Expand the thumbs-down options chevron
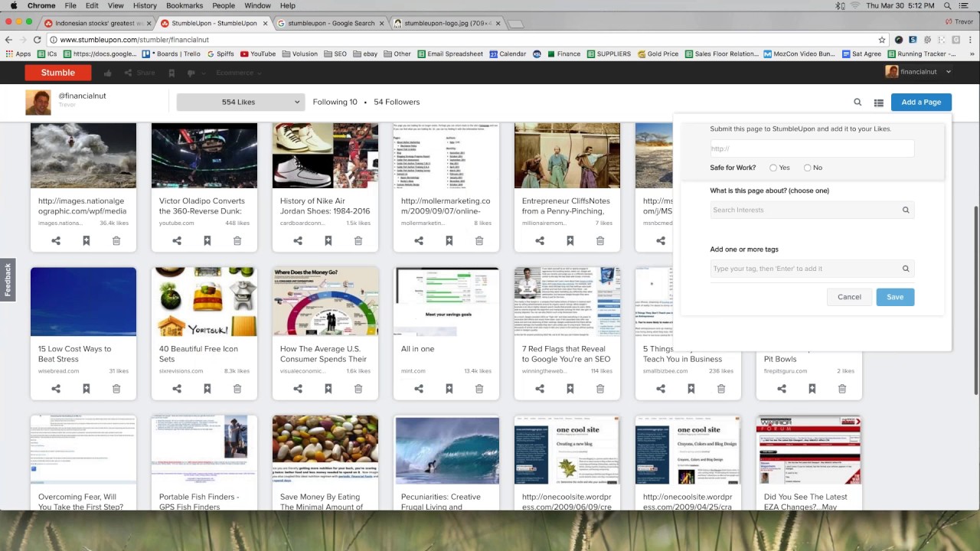 point(203,73)
